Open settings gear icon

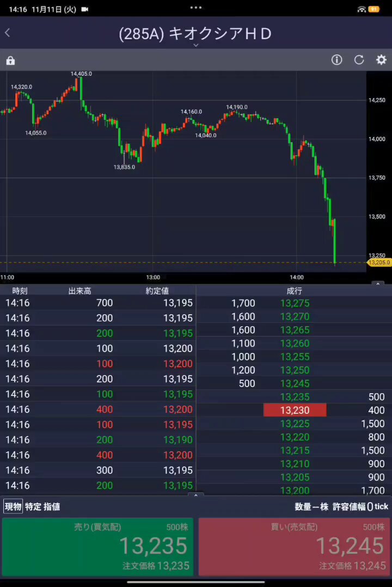pos(381,59)
